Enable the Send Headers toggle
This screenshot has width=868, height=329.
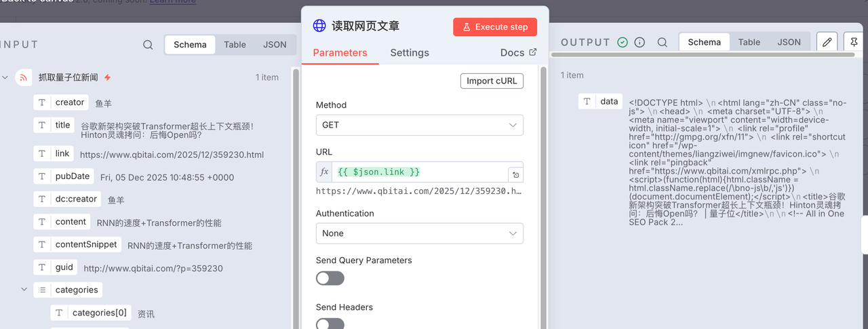click(330, 324)
